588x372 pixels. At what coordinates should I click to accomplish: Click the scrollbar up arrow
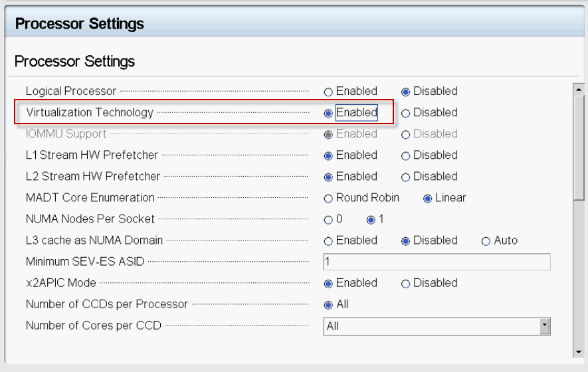[579, 90]
